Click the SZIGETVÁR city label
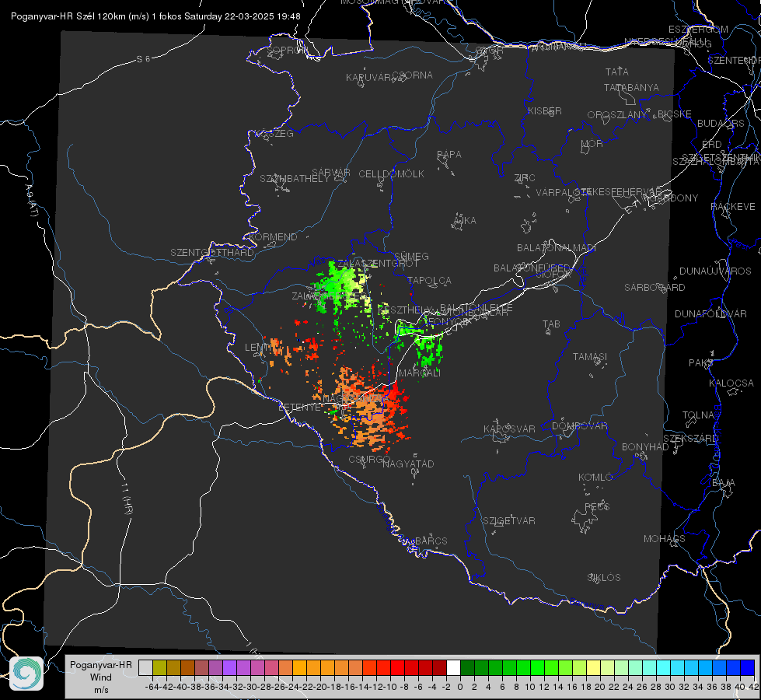Screen dimensions: 761x700 pyautogui.click(x=509, y=521)
